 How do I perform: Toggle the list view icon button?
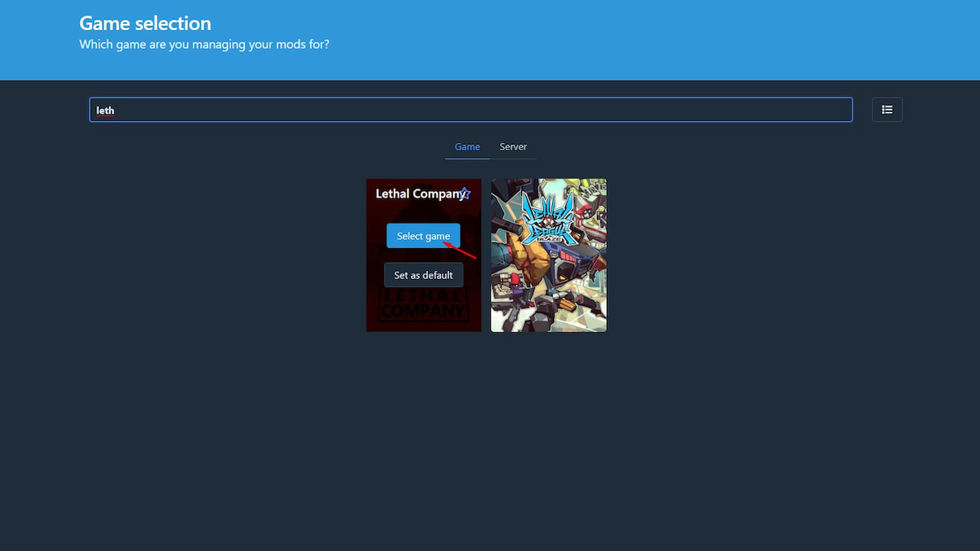[x=887, y=109]
